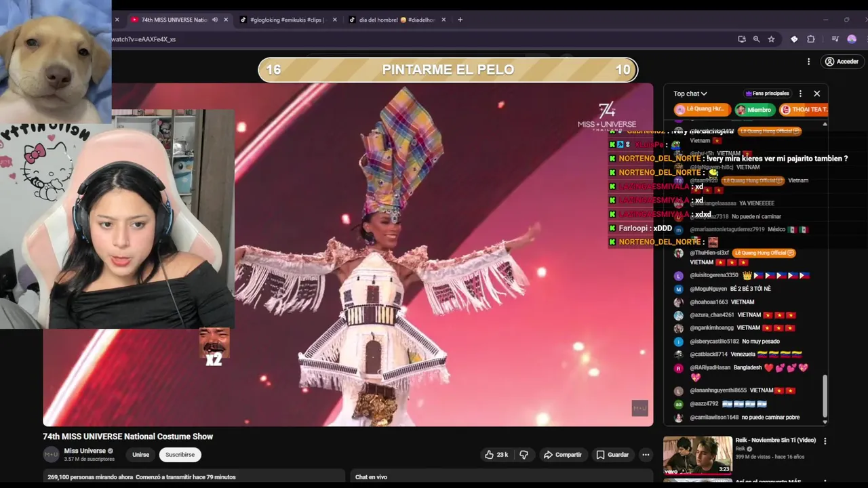Close the dia del hombre tab
Viewport: 868px width, 488px height.
click(444, 20)
